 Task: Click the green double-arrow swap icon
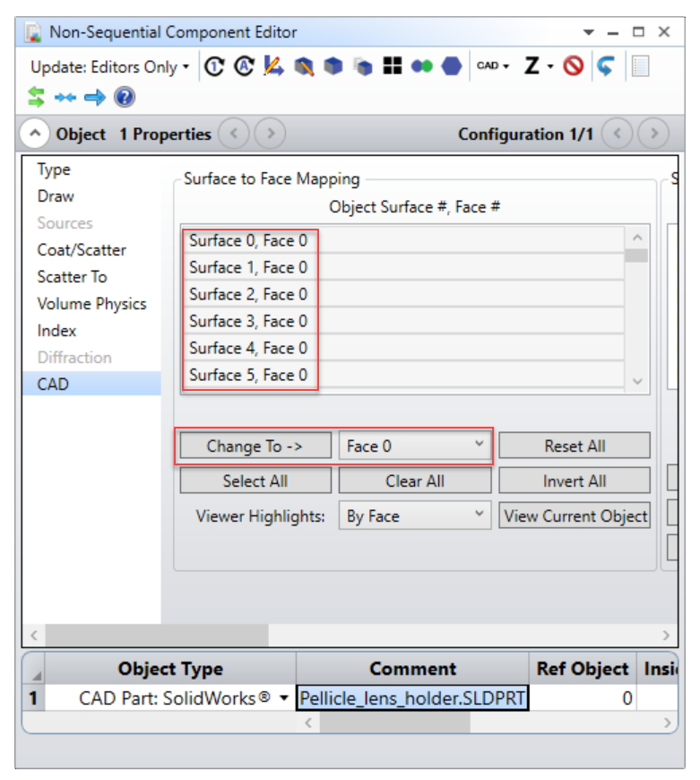[x=37, y=97]
